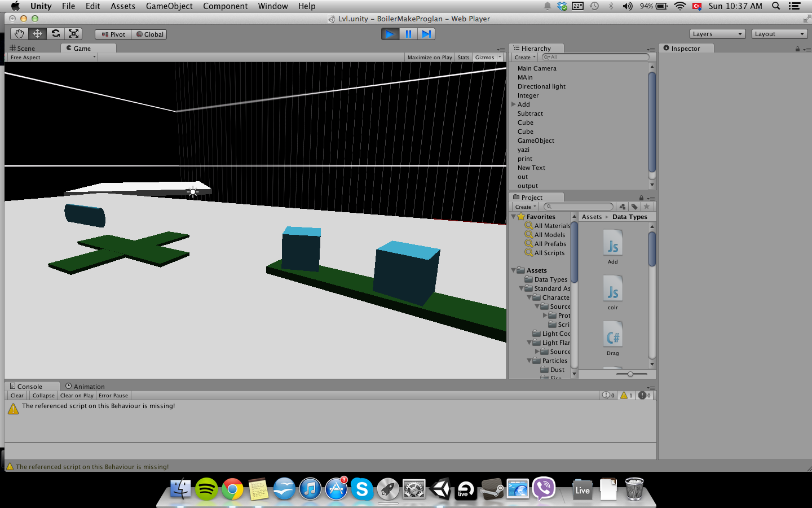
Task: Click the Step frame button
Action: point(426,34)
